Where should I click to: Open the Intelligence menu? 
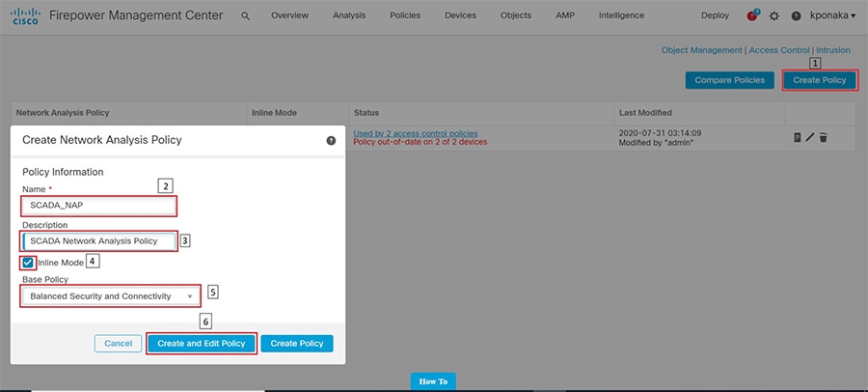pos(621,15)
